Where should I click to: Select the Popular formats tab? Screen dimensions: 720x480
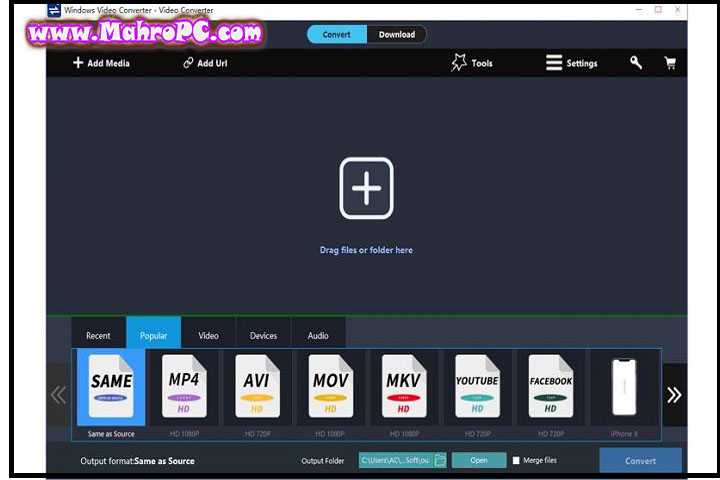tap(153, 335)
